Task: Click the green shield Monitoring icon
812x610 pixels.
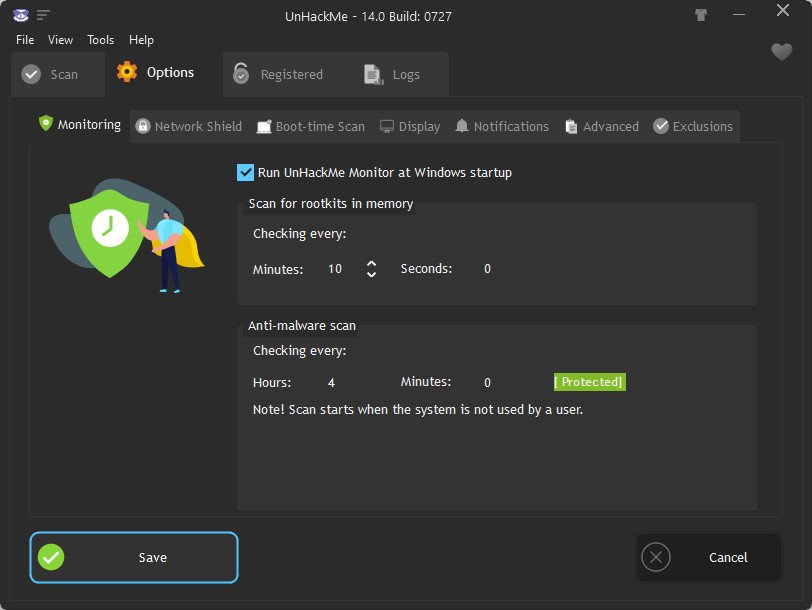Action: coord(46,123)
